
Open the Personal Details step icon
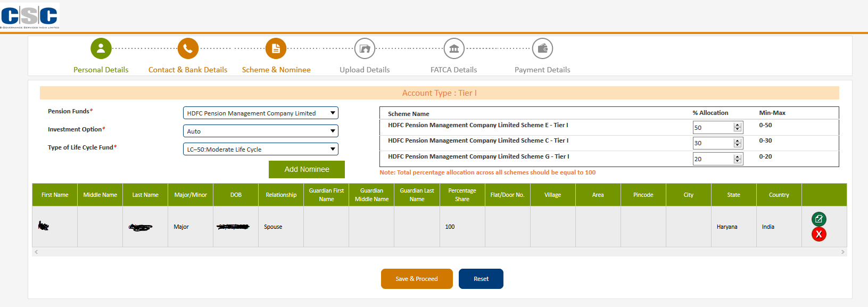point(101,48)
